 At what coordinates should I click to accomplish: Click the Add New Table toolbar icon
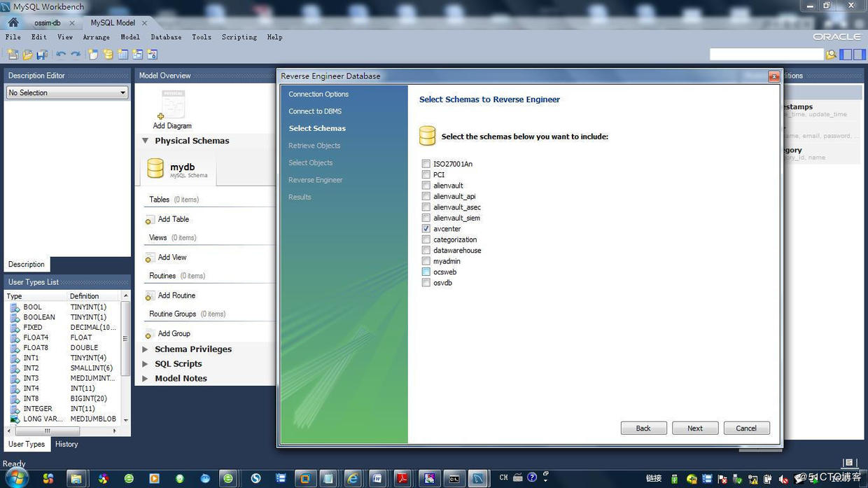point(122,55)
